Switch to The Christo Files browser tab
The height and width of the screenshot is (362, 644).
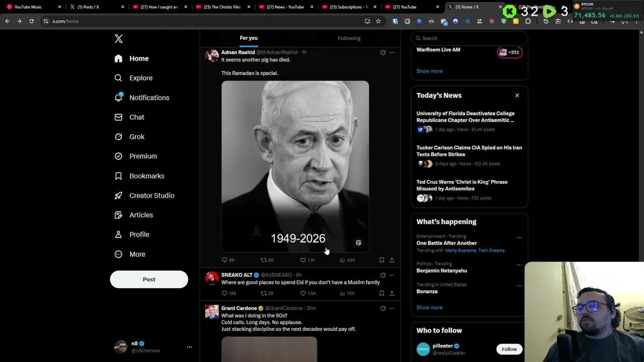[223, 7]
